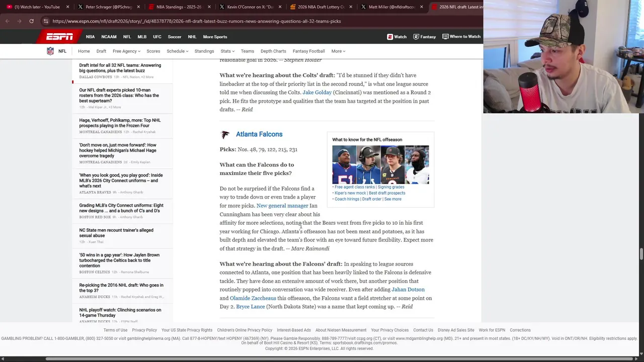Open Privacy Policy footer link

pyautogui.click(x=144, y=330)
